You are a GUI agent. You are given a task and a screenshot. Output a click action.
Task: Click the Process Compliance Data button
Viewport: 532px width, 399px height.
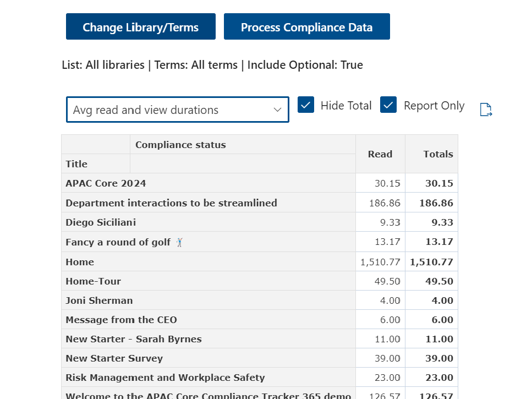pos(306,27)
